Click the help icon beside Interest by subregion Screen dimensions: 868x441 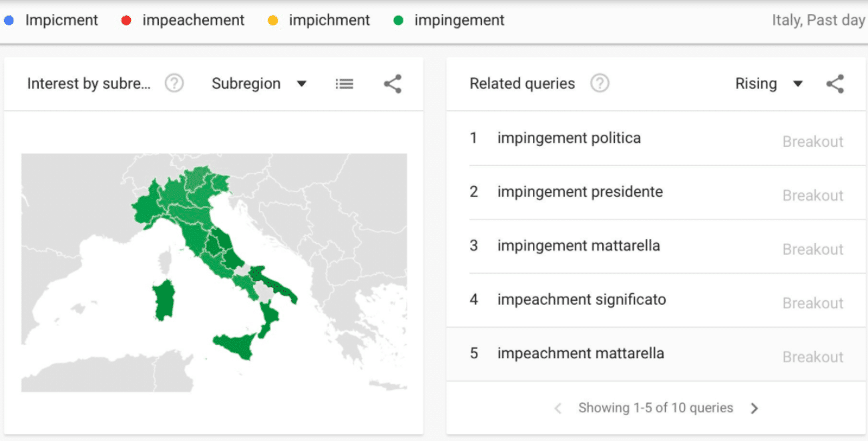click(174, 83)
